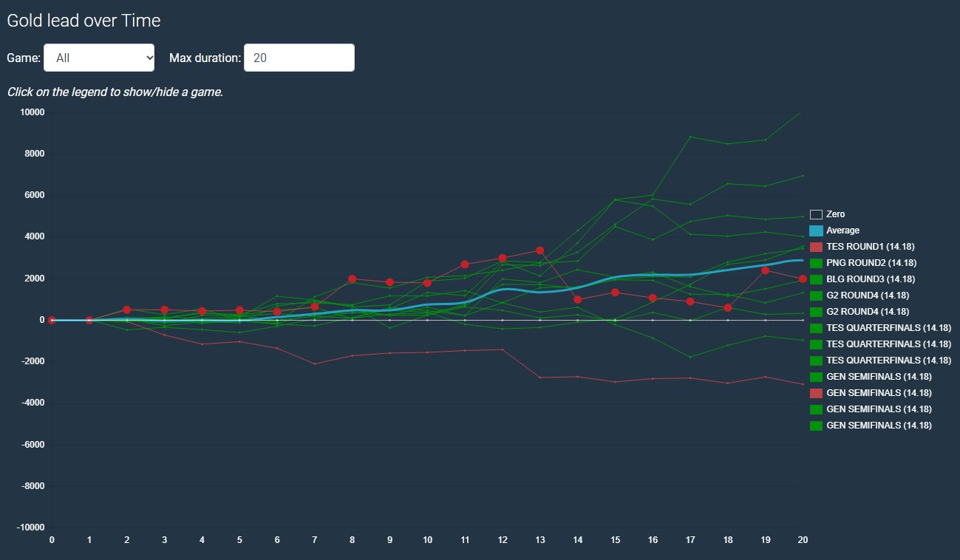Click the -10000 y-axis label
The width and height of the screenshot is (960, 560).
coord(31,527)
